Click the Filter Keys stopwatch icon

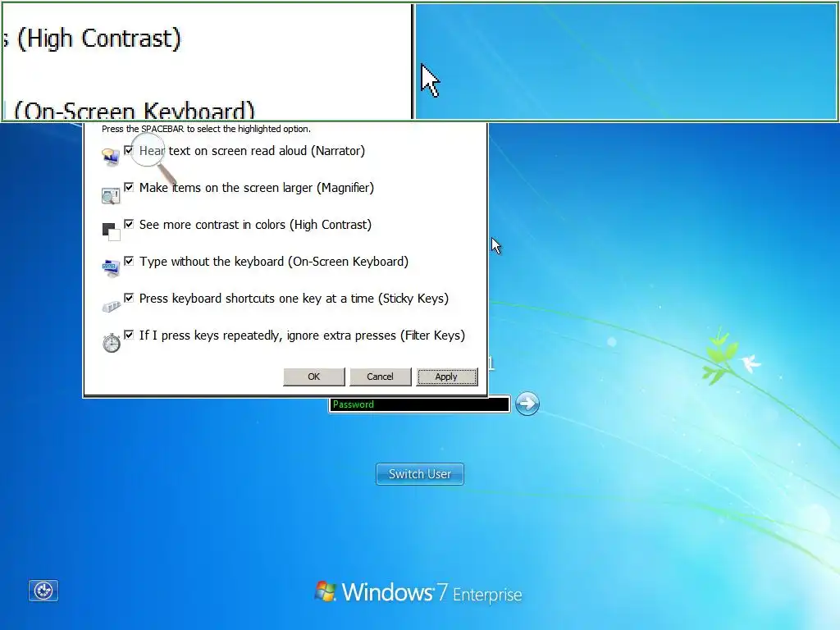pyautogui.click(x=112, y=342)
